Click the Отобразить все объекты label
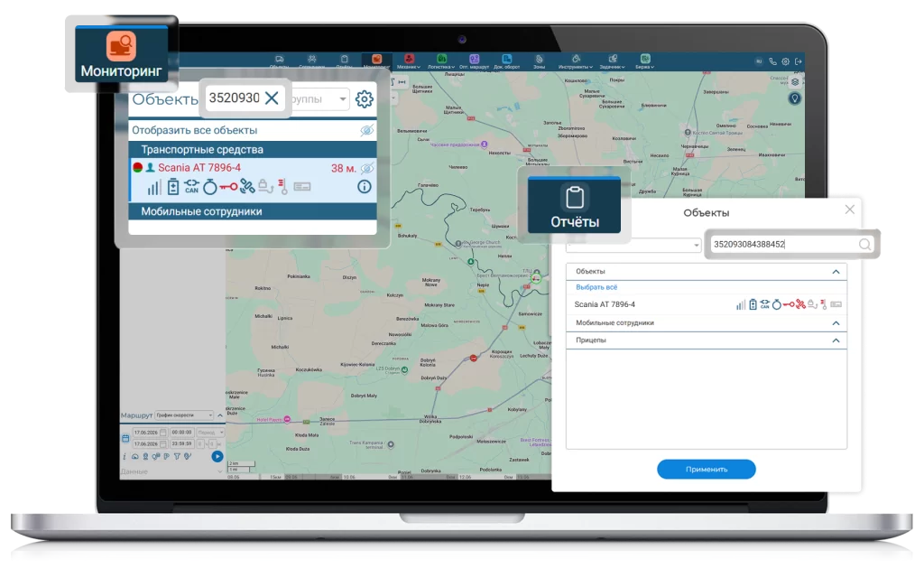The width and height of the screenshot is (924, 578). pos(195,130)
